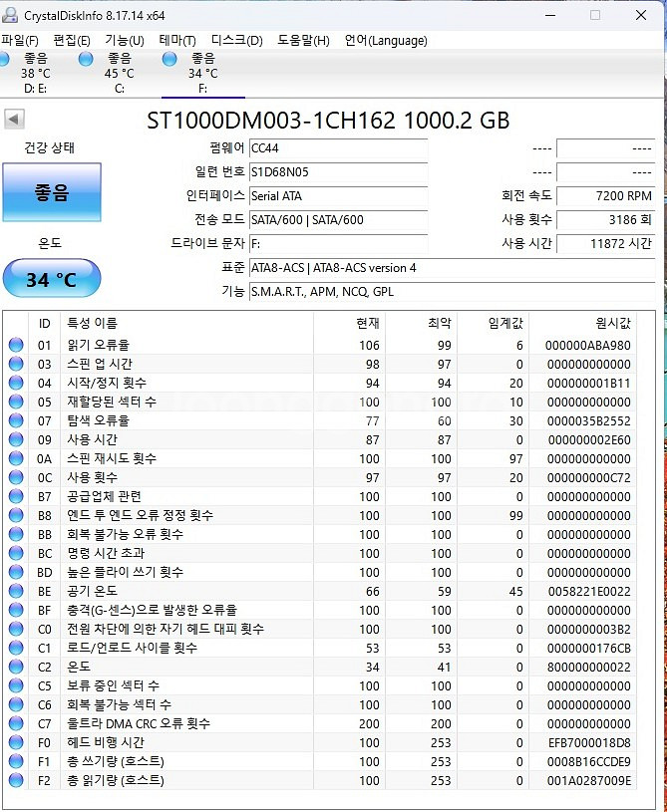667x812 pixels.
Task: Select the C: disk tab at 45 °C
Action: click(119, 73)
